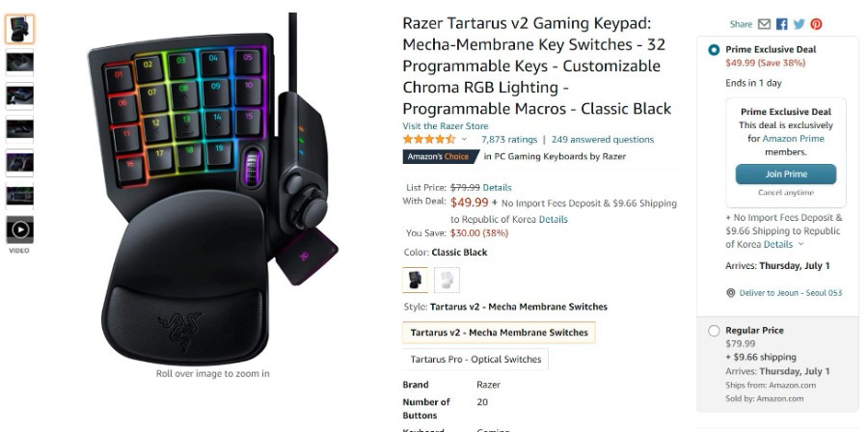This screenshot has width=868, height=432.
Task: Choose Tartarus v2 - Mecha Membrane Switches style
Action: pyautogui.click(x=499, y=333)
